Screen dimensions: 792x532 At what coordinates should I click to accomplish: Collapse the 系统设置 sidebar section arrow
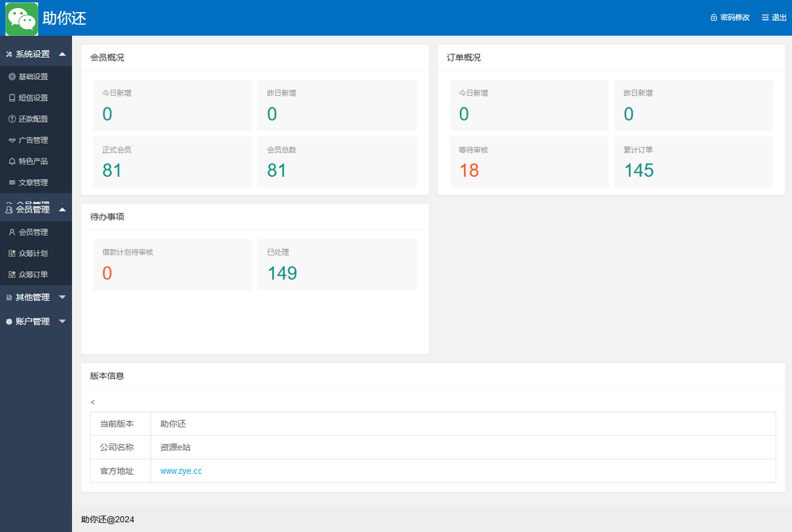[x=62, y=54]
